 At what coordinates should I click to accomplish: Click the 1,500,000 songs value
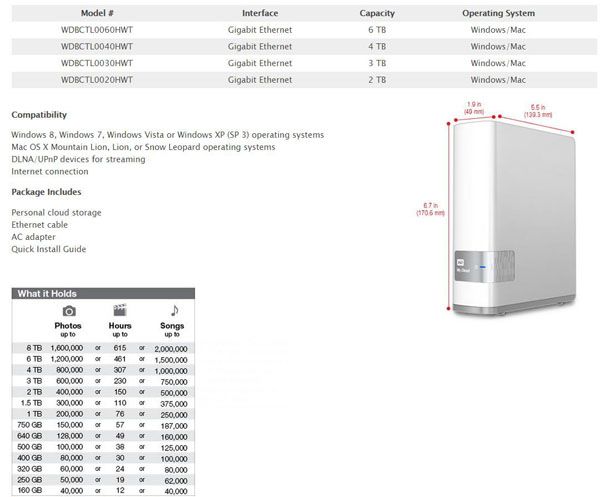(171, 360)
